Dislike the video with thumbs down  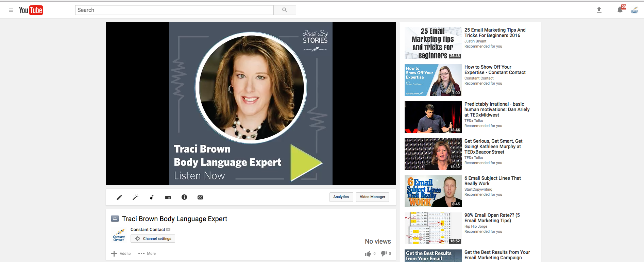point(384,254)
